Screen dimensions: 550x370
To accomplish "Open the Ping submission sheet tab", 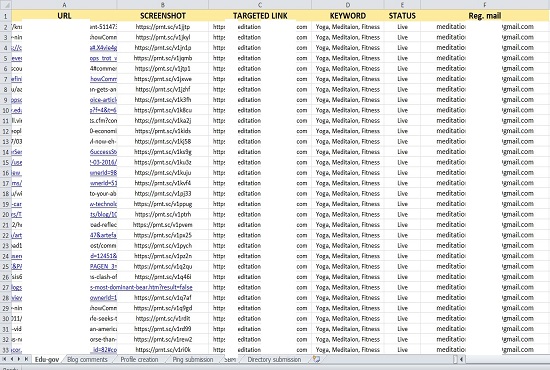I will [193, 359].
